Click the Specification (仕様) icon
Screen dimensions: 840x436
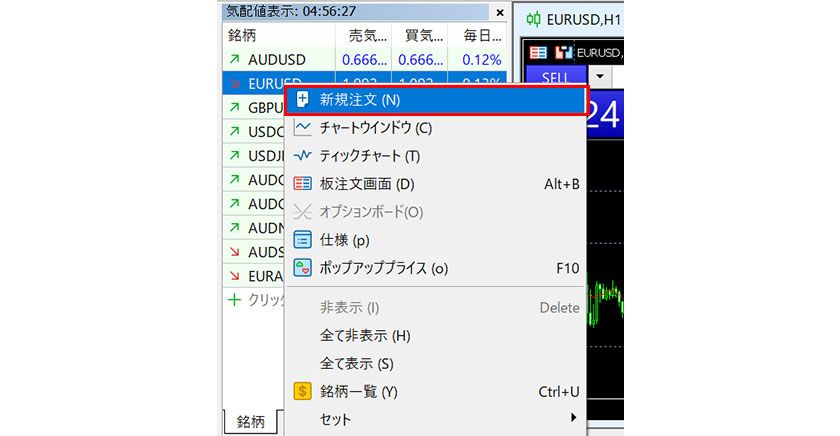coord(303,240)
